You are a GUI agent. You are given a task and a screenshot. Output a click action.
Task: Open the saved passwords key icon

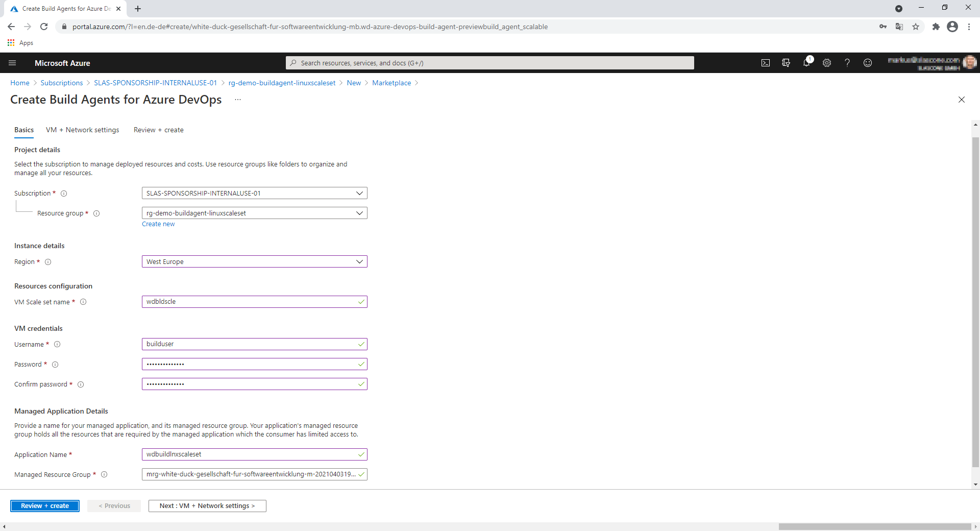pyautogui.click(x=883, y=27)
